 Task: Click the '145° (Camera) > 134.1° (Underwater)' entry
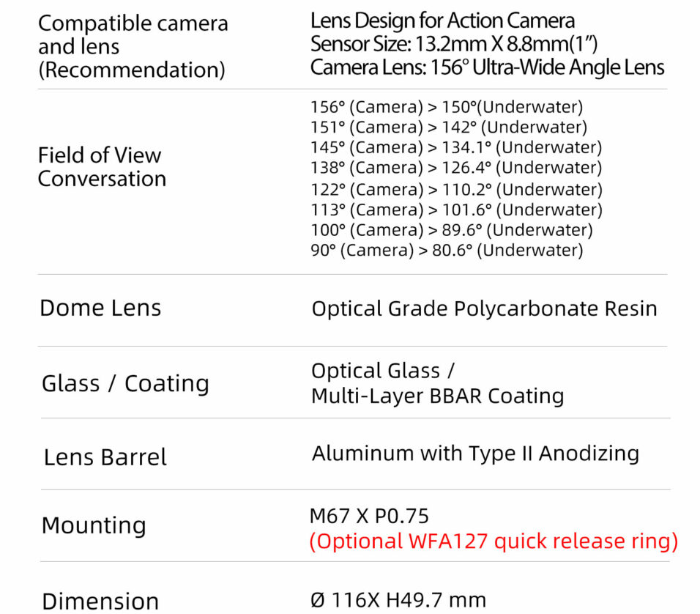pos(455,147)
